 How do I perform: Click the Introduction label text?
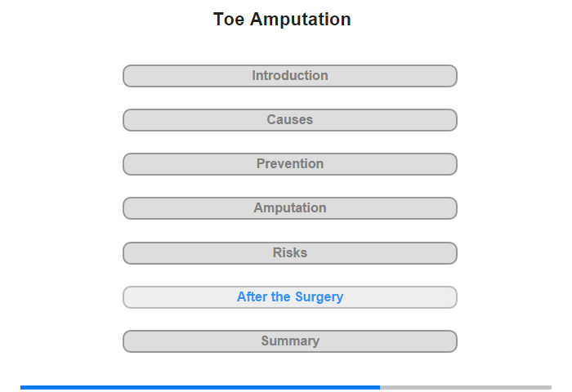coord(289,75)
